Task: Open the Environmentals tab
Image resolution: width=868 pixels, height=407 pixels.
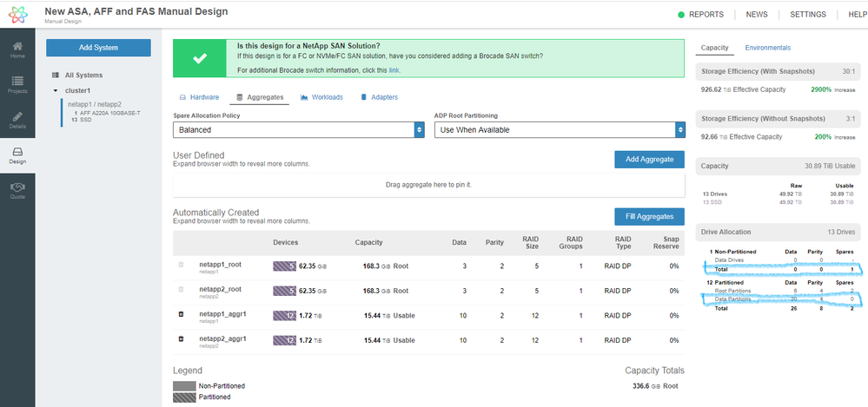Action: (x=767, y=48)
